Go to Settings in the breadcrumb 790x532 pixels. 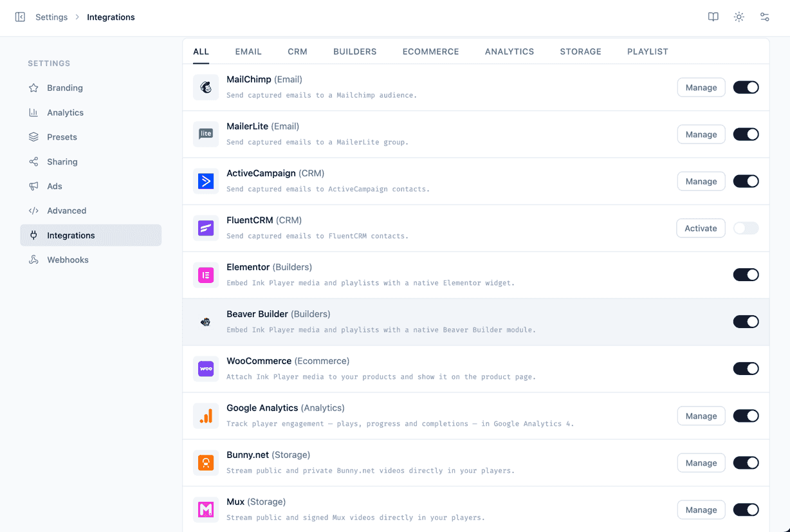pos(51,17)
